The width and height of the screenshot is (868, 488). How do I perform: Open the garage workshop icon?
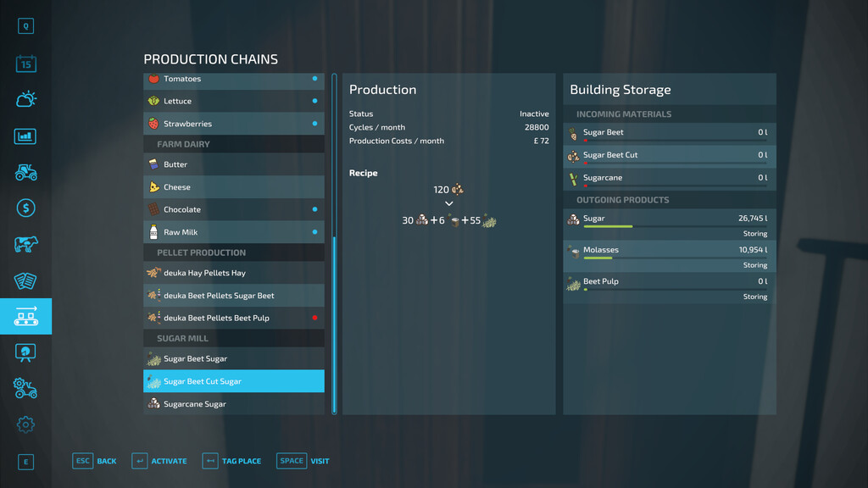(x=25, y=388)
